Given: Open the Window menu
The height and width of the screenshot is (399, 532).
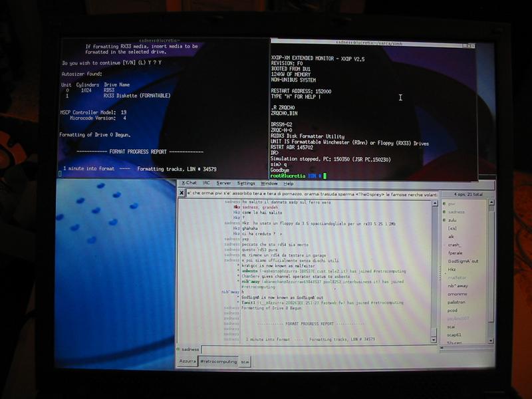Looking at the screenshot, I should click(x=269, y=184).
